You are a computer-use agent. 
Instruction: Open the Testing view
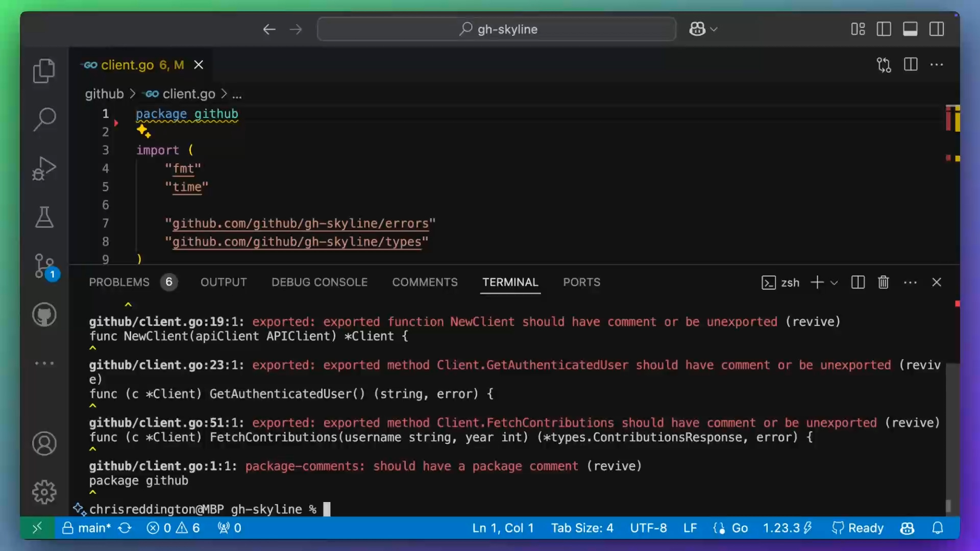44,217
